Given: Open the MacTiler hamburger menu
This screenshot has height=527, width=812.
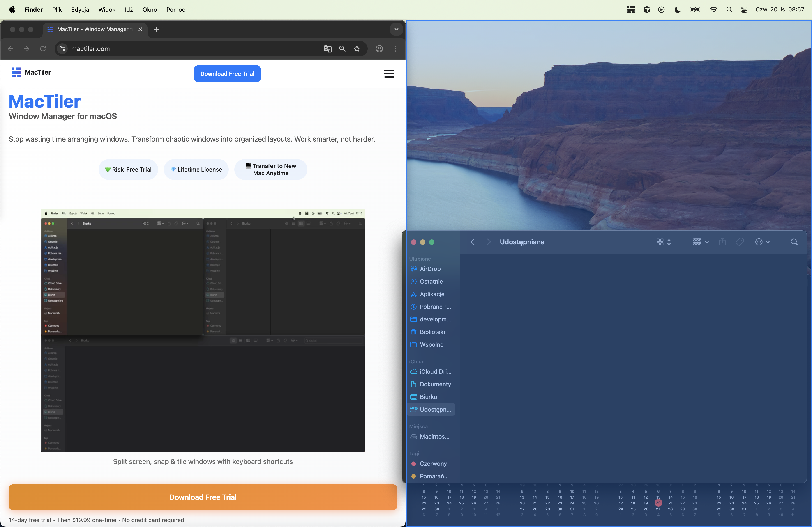Looking at the screenshot, I should coord(389,74).
